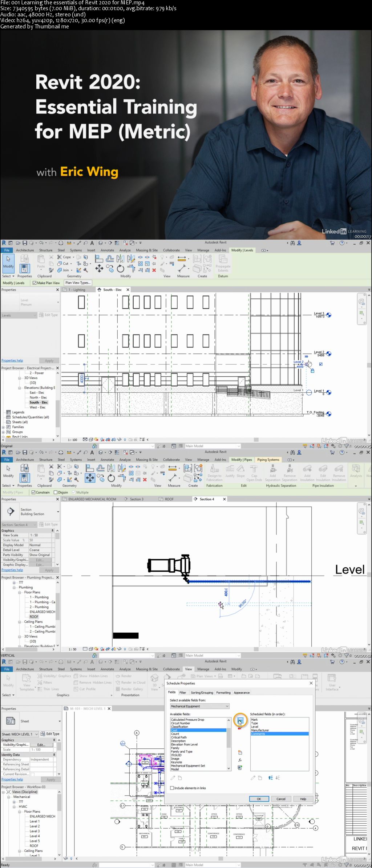Select Cost in Available fields list
Screen dimensions: 372x868
198,730
